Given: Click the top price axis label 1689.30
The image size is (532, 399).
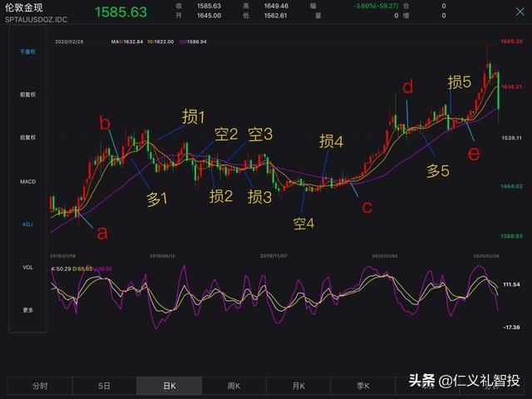Looking at the screenshot, I should tap(512, 42).
